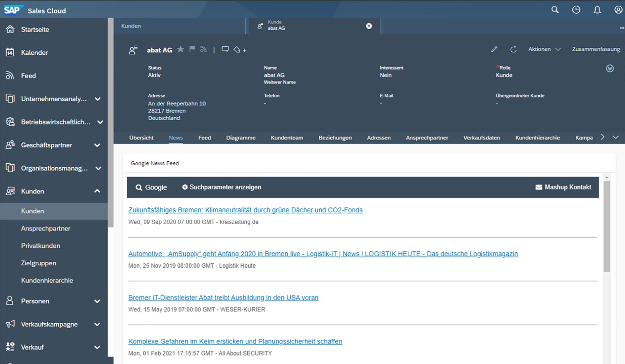Screen dimensions: 625x364
Task: Add a tag with the tag plus icon
Action: pos(240,50)
